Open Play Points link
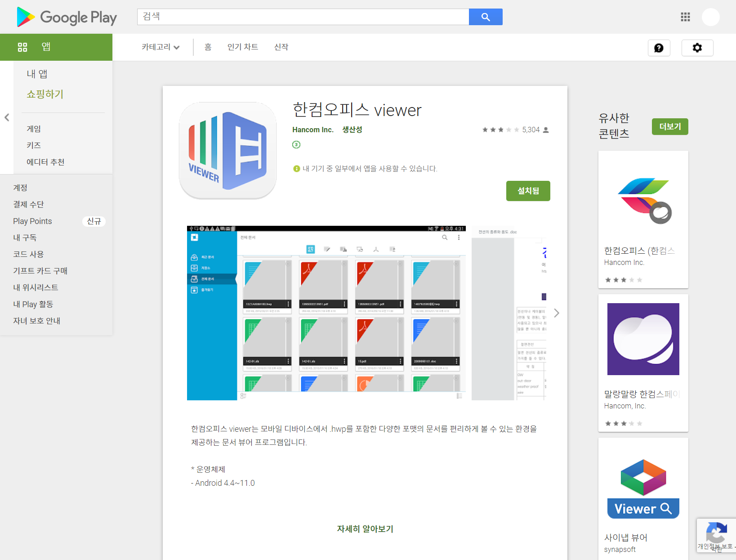Image resolution: width=736 pixels, height=560 pixels. click(x=32, y=221)
